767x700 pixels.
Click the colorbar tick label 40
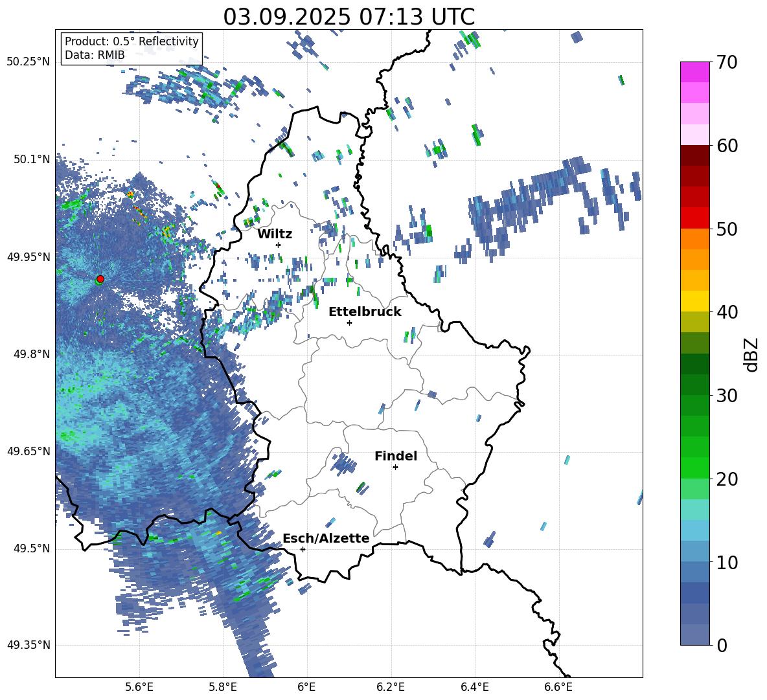tap(727, 312)
